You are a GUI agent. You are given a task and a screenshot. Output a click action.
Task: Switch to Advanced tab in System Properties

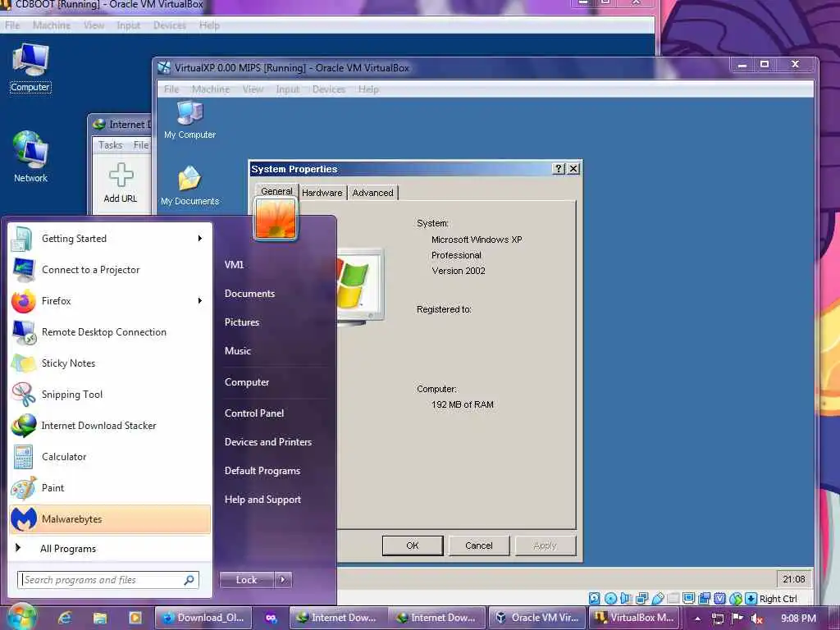(373, 193)
